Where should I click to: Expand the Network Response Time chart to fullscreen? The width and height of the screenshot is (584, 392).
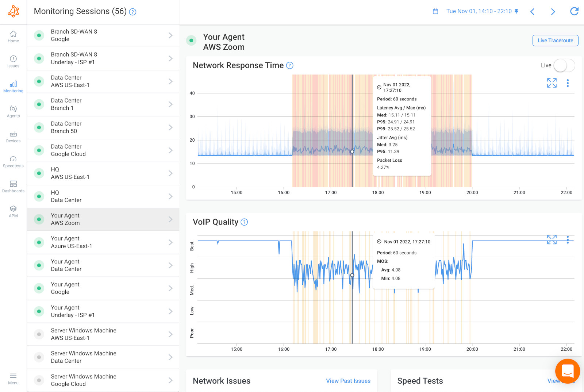click(552, 83)
